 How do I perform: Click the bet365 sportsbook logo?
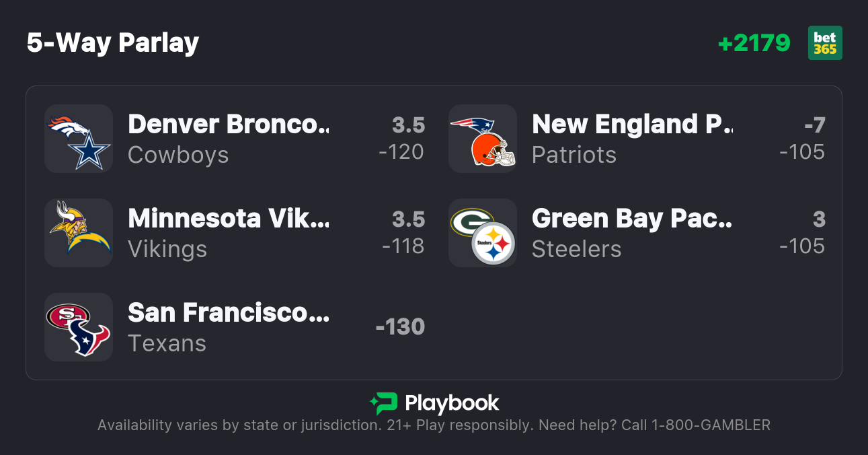click(x=825, y=43)
